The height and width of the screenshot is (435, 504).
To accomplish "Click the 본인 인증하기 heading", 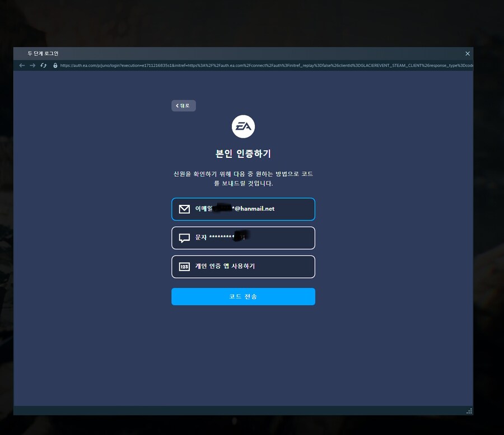I will (243, 153).
